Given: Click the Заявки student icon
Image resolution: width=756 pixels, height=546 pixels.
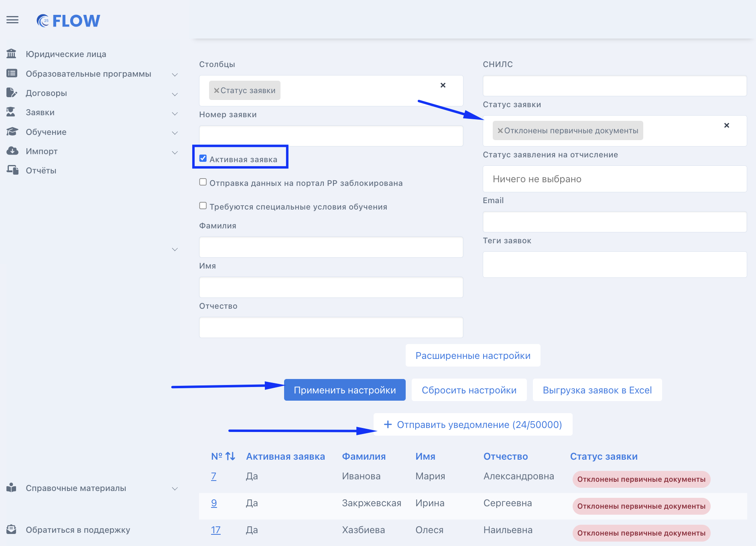Looking at the screenshot, I should (x=11, y=112).
